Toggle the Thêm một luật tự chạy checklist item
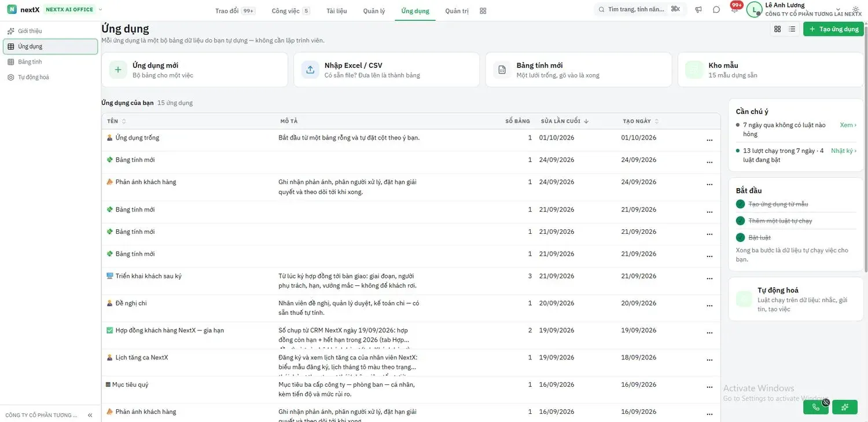 (x=740, y=221)
